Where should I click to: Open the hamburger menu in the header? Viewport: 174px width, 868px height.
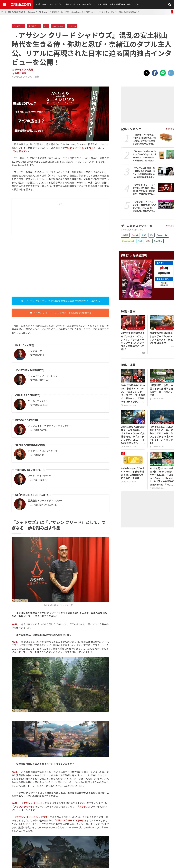(4, 4)
